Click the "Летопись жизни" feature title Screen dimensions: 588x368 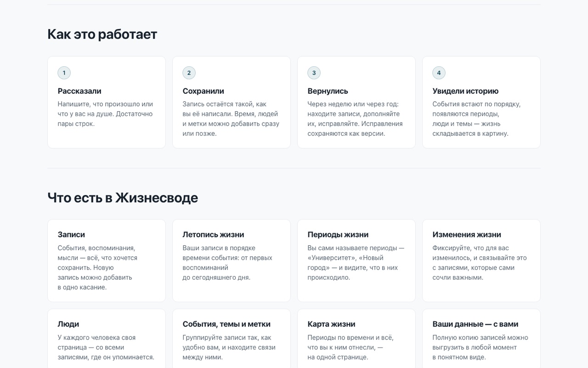point(213,235)
